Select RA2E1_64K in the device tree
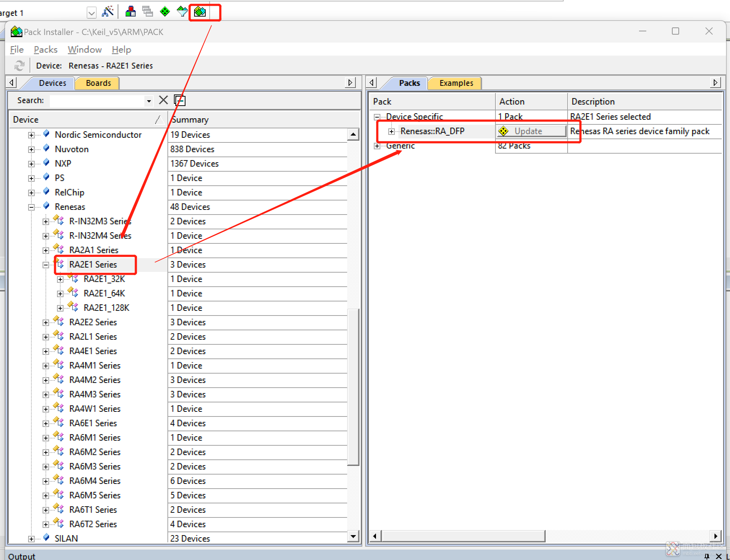The image size is (730, 560). click(x=104, y=293)
